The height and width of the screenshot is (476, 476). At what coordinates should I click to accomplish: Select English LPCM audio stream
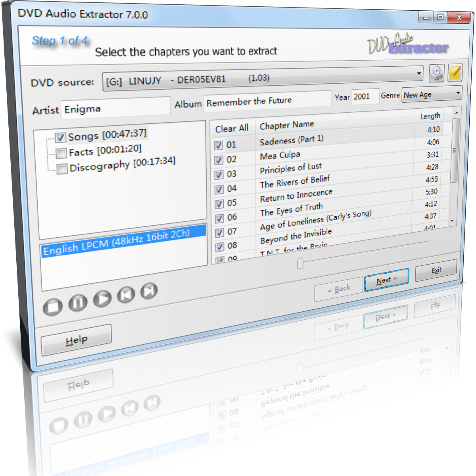click(x=124, y=241)
